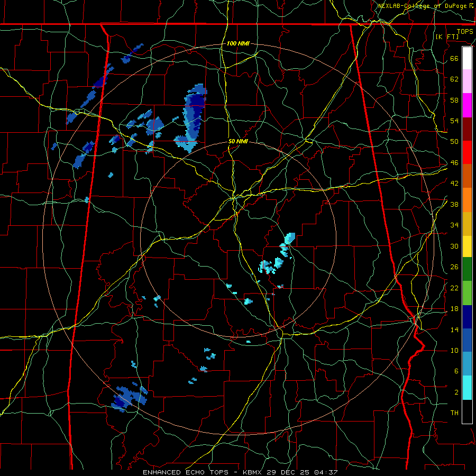The image size is (476, 476).
Task: Click the legend value "14"
Action: pyautogui.click(x=454, y=329)
